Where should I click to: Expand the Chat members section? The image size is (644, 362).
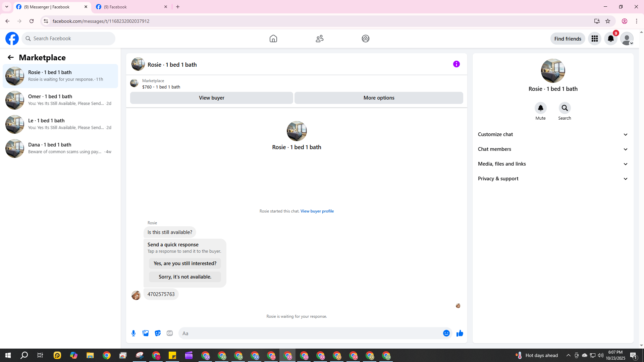(x=553, y=149)
